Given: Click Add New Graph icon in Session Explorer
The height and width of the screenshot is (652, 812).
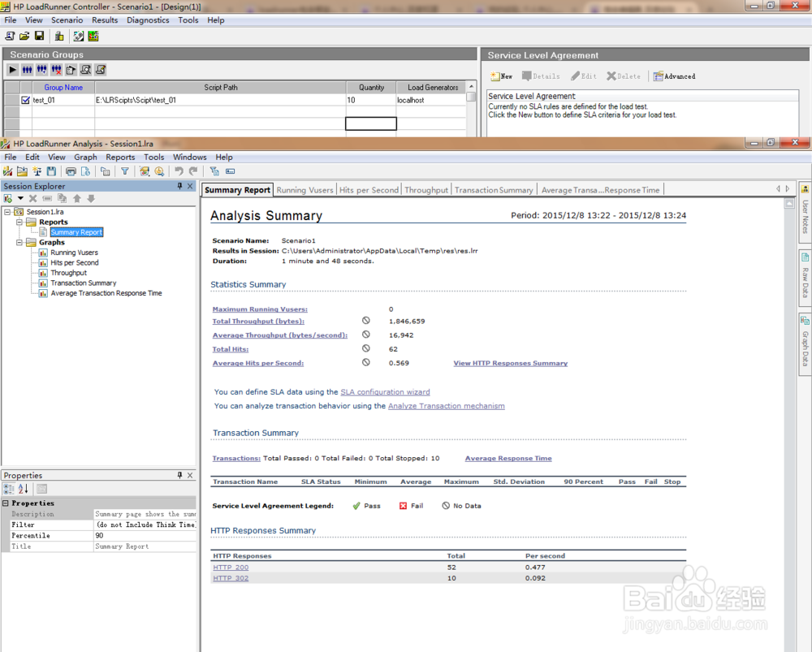Looking at the screenshot, I should [x=8, y=198].
